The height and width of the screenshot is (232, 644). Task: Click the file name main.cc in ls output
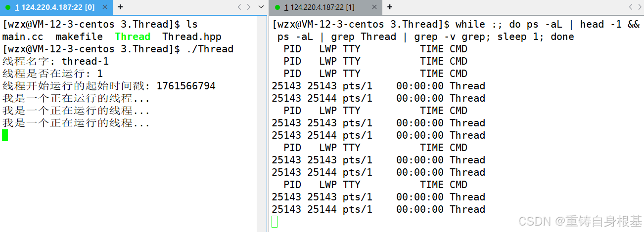pos(23,37)
